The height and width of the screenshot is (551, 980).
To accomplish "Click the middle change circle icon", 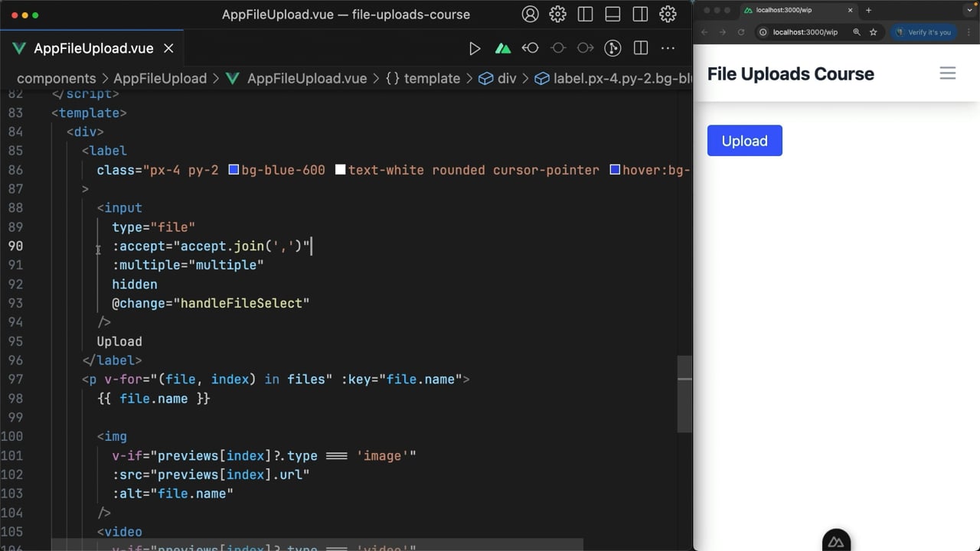I will (x=557, y=48).
